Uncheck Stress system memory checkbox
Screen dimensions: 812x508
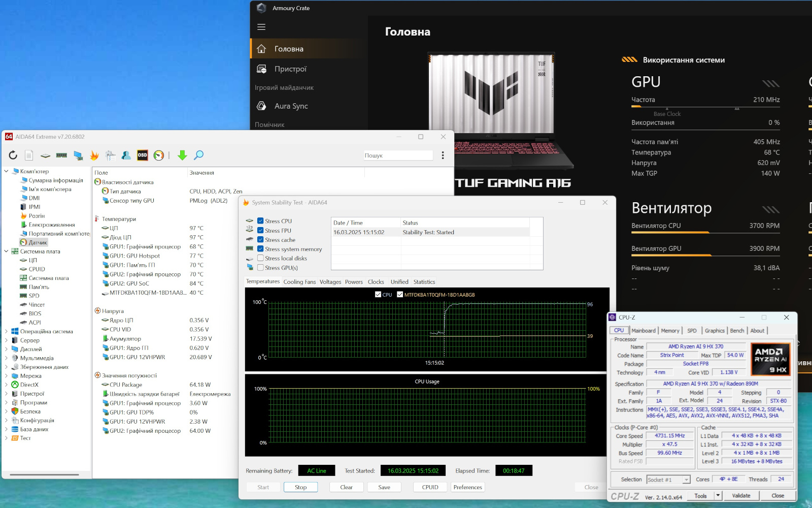pos(260,249)
